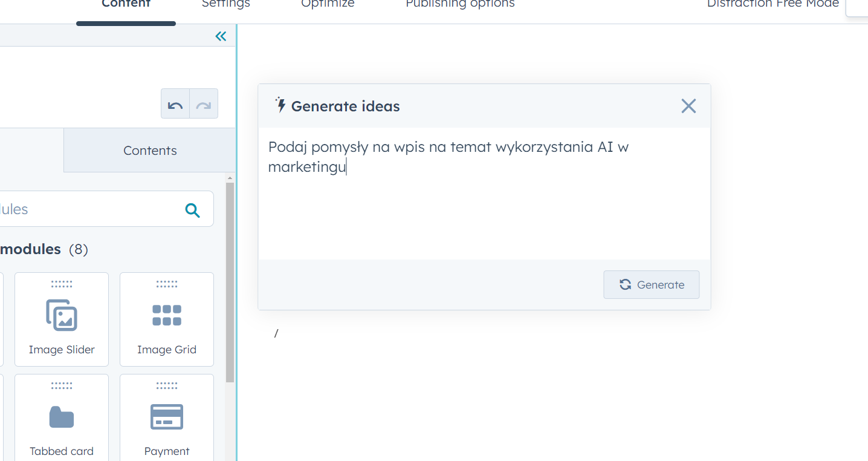
Task: Select the Payment module icon
Action: coord(167,417)
